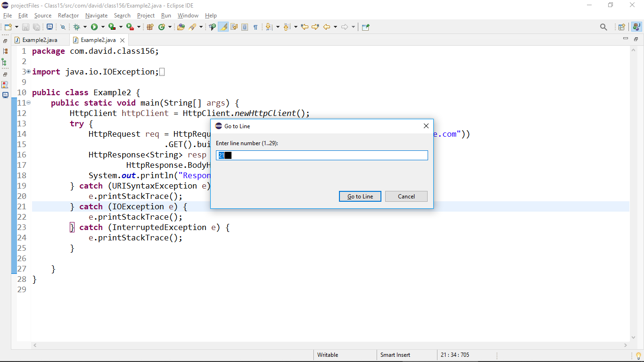This screenshot has height=362, width=644.
Task: Open the Search dialog via the magnifier icon
Action: tap(604, 27)
